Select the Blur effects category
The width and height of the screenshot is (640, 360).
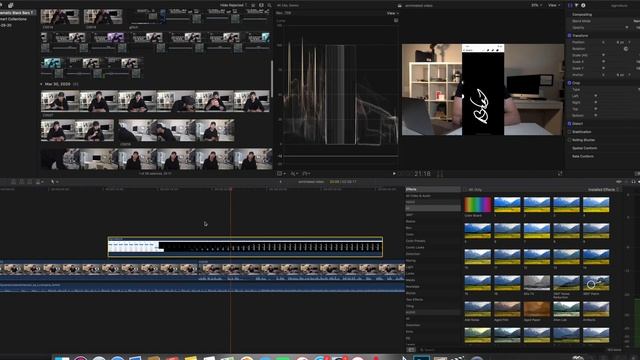(409, 228)
